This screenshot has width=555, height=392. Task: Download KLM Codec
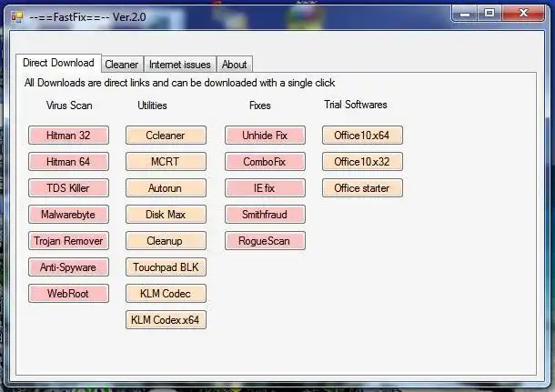166,293
